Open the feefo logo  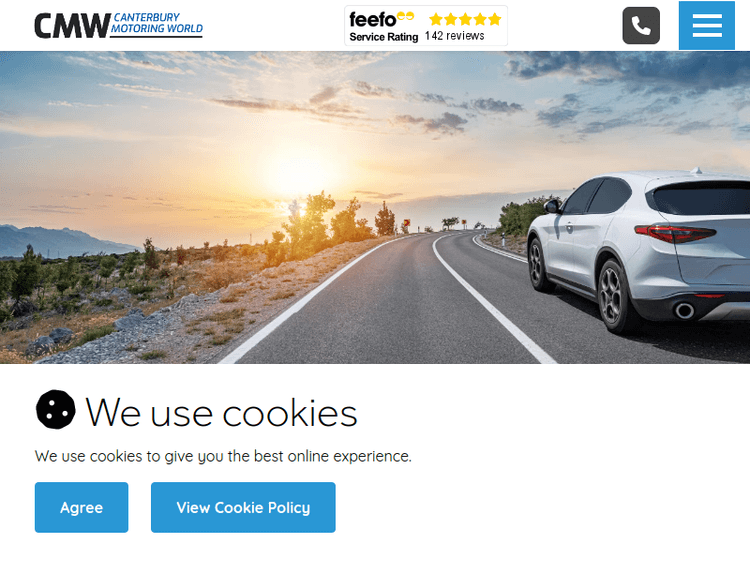pos(373,20)
